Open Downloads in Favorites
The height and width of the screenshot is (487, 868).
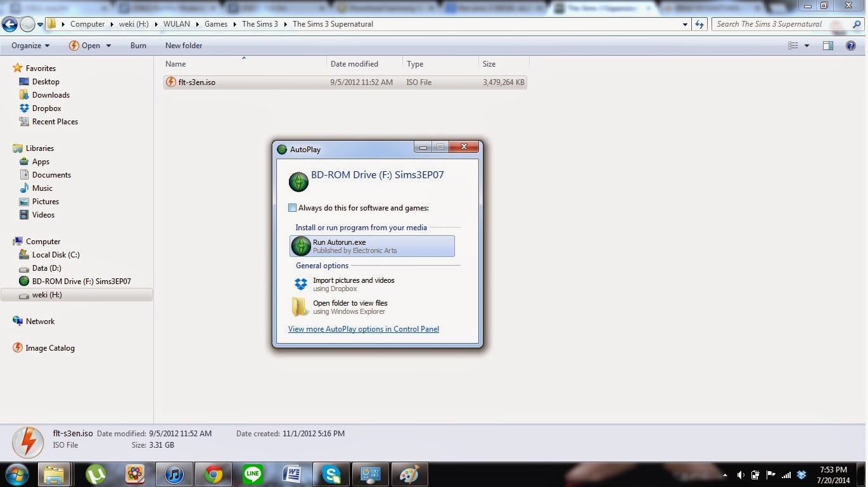(x=51, y=95)
